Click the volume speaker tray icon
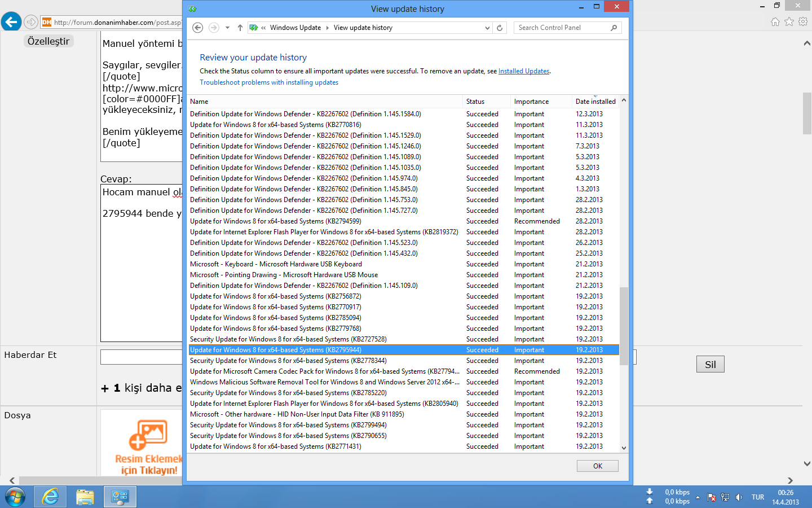This screenshot has width=812, height=508. (739, 497)
